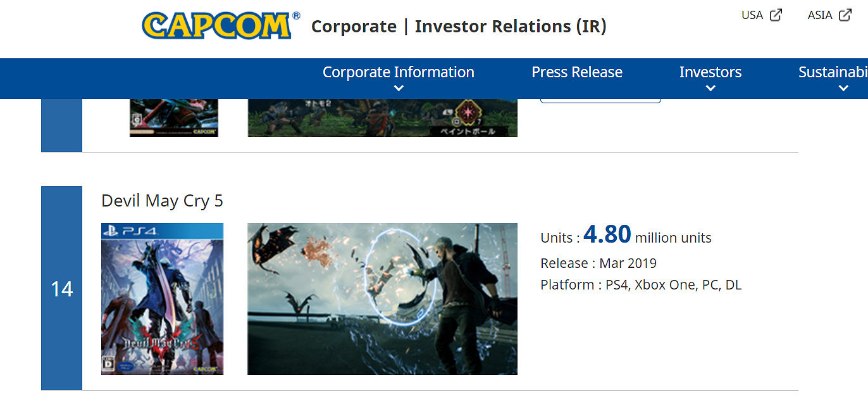Expand the chevron under Investors

pyautogui.click(x=710, y=89)
